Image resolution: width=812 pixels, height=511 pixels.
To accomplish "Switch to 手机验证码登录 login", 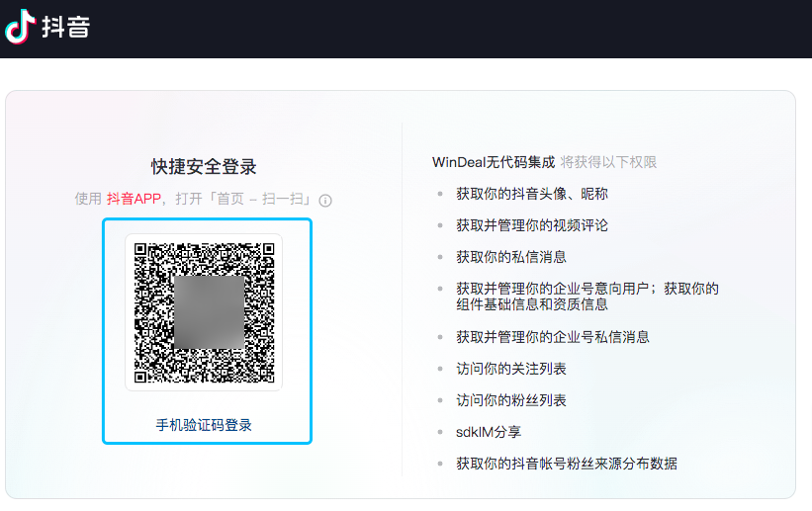I will 204,425.
